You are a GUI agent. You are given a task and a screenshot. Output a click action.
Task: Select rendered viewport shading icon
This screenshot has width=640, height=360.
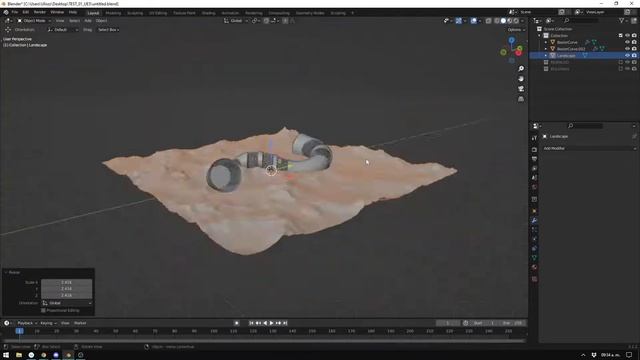pos(516,20)
